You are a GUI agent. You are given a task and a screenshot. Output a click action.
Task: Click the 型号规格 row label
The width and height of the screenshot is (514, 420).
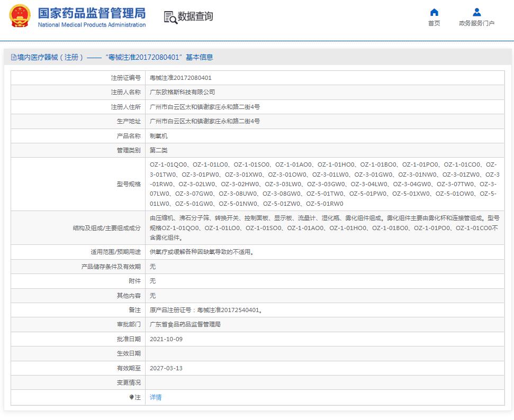(129, 184)
